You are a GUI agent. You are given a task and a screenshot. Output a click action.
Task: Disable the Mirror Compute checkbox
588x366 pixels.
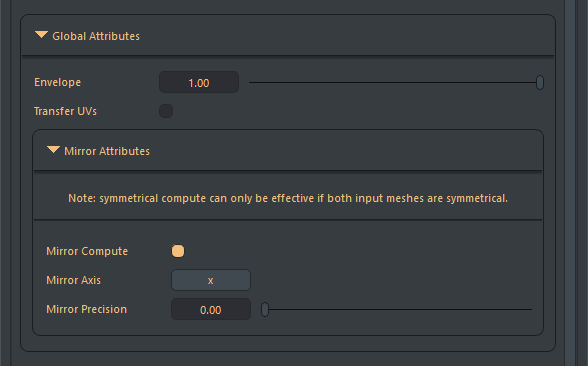point(178,251)
